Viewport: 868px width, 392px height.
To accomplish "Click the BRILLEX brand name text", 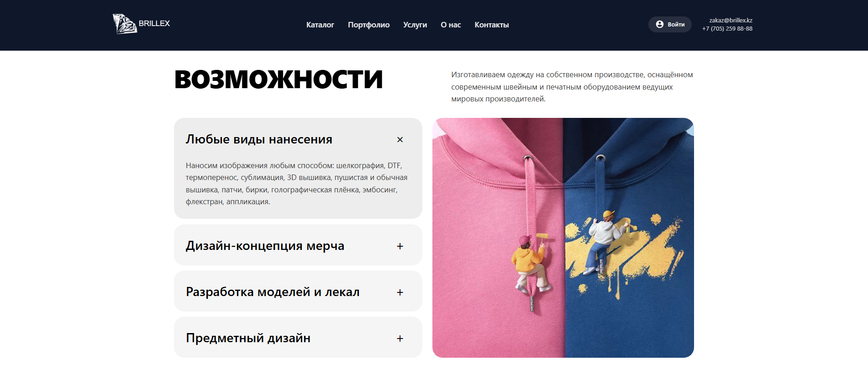I will (154, 23).
